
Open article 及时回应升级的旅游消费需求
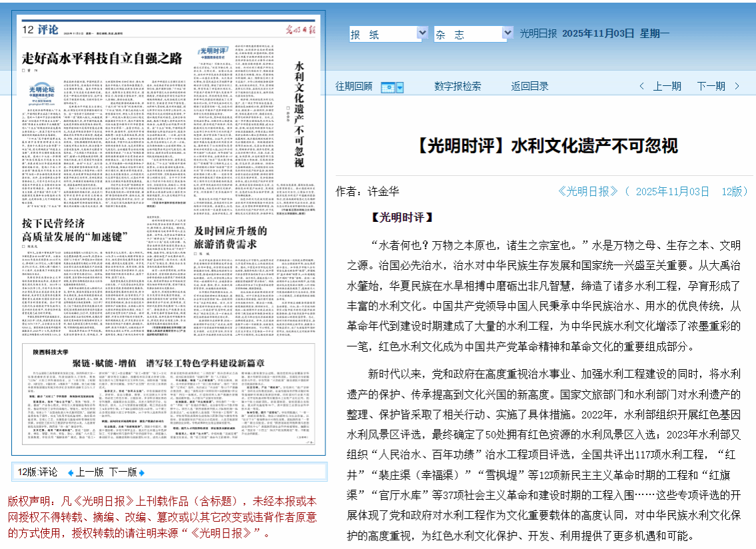[x=230, y=237]
